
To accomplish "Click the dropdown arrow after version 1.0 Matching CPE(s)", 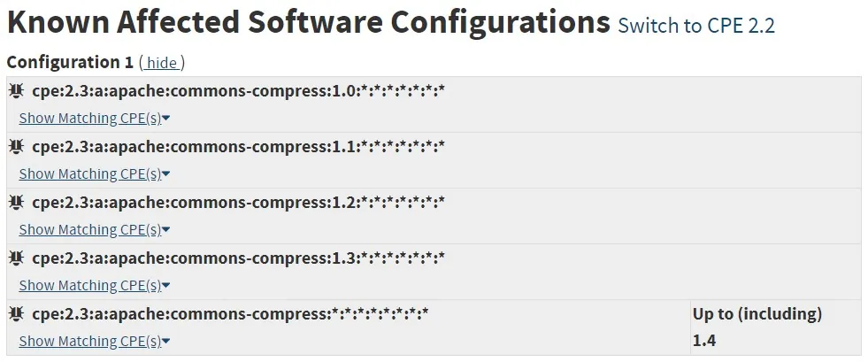I will pos(166,119).
